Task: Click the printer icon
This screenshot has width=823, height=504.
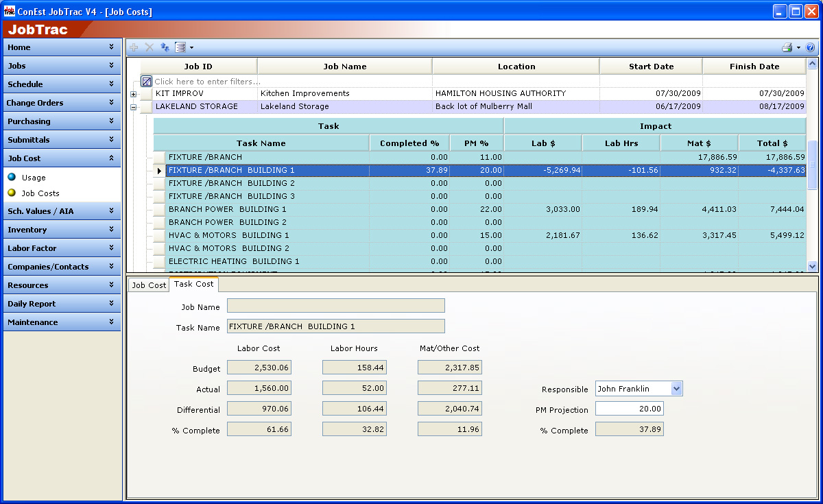Action: (787, 47)
